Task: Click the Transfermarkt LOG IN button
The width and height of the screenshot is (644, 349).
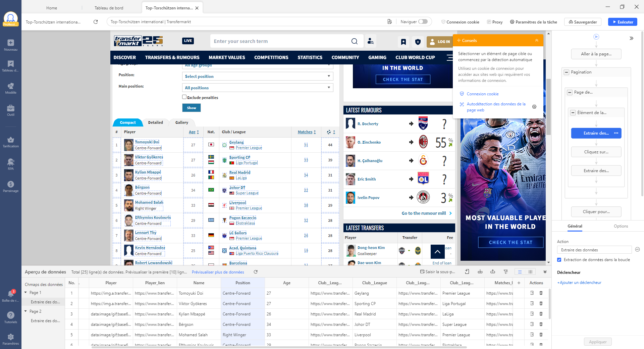Action: click(440, 42)
